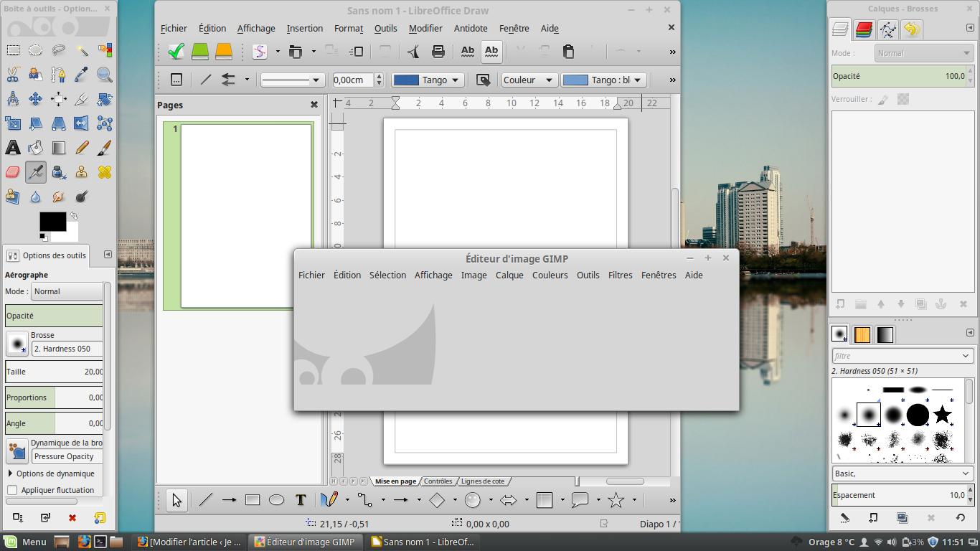Switch to Modifier l'article taskbar item
Screen dimensions: 980x551
point(189,542)
